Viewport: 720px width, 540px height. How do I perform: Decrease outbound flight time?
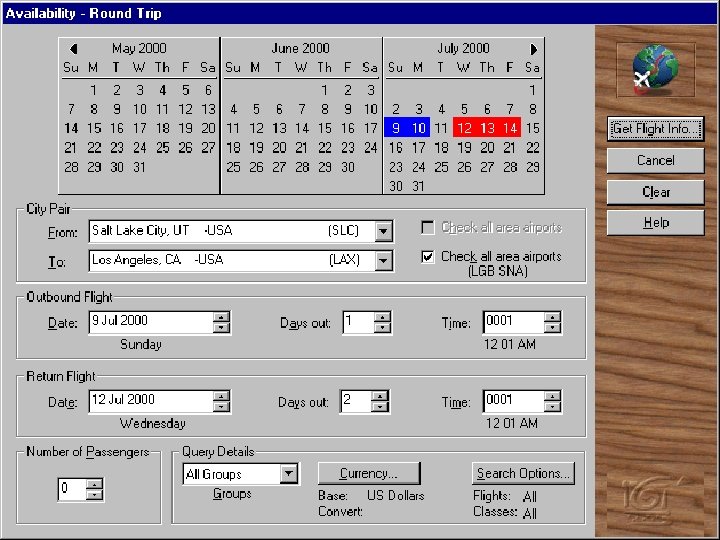(x=552, y=327)
